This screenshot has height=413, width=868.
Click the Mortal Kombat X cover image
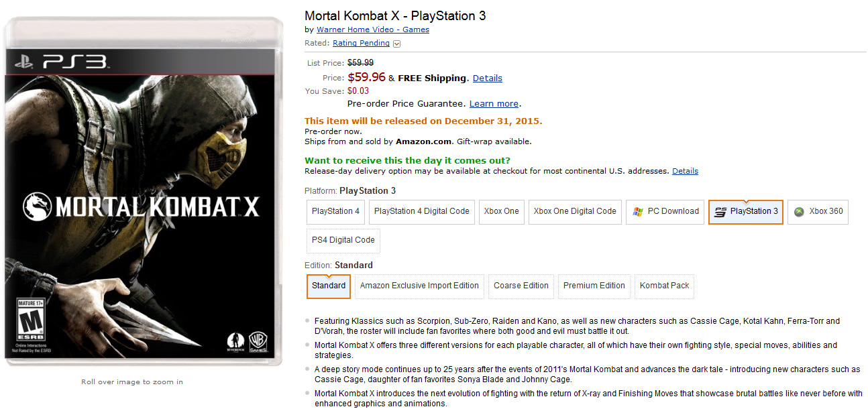(144, 192)
